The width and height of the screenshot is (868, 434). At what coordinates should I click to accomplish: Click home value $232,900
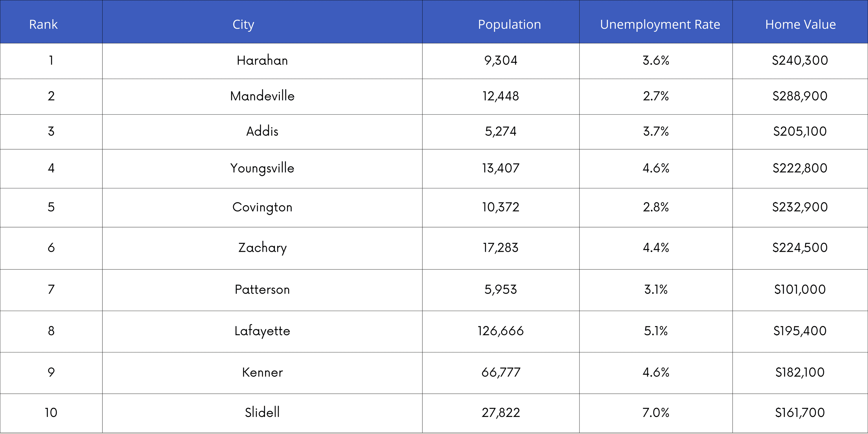800,207
